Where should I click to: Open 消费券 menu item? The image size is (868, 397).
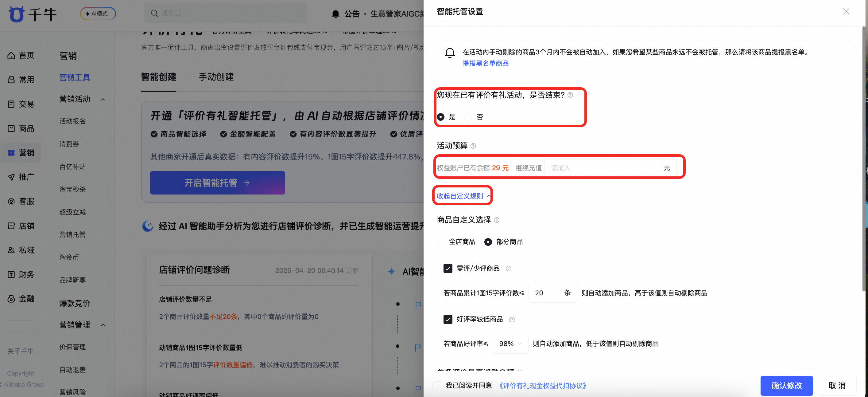pos(69,144)
